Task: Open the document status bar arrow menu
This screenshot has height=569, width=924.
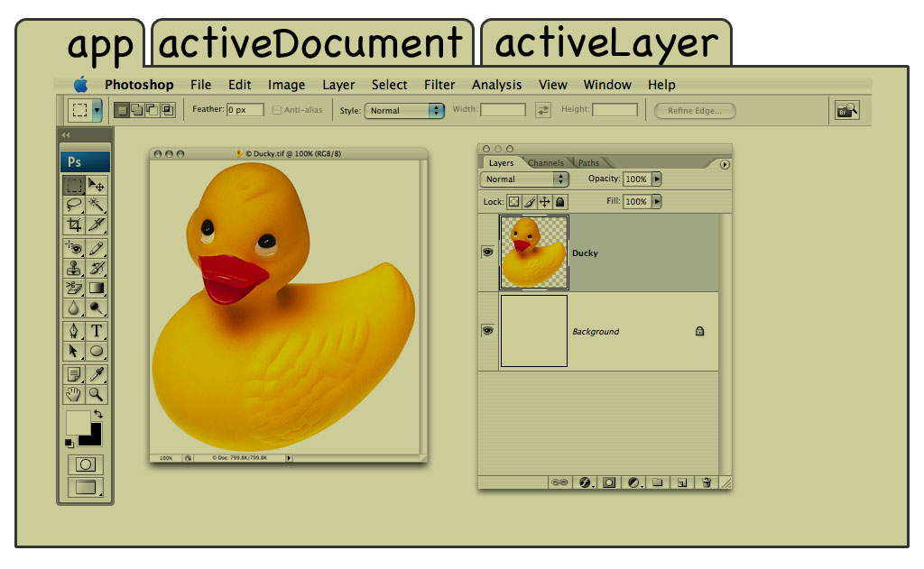Action: tap(289, 458)
